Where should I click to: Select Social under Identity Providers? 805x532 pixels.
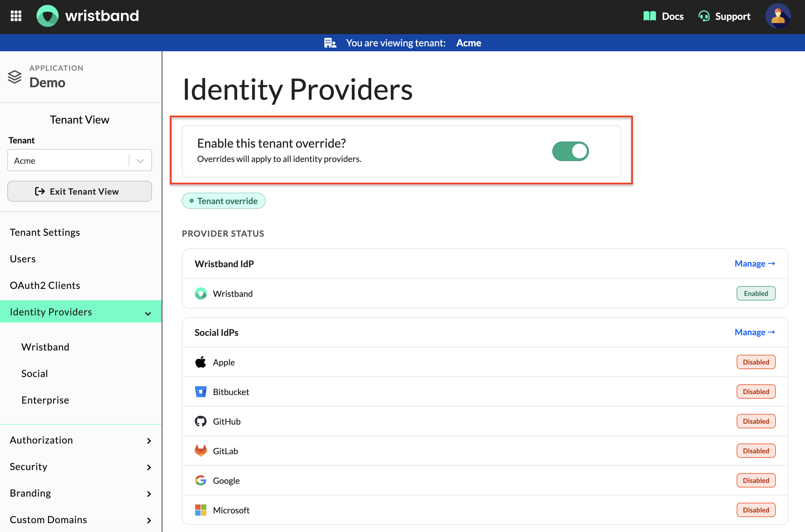[x=34, y=373]
